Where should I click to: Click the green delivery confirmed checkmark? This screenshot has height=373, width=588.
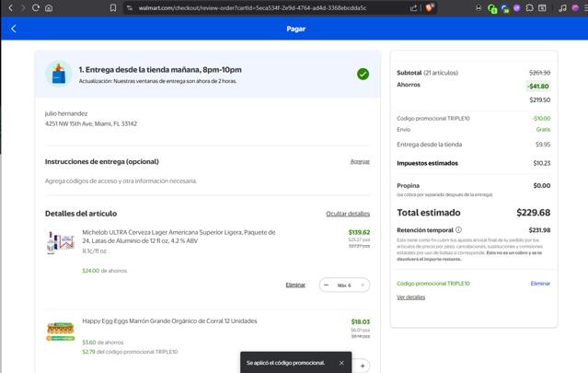363,74
